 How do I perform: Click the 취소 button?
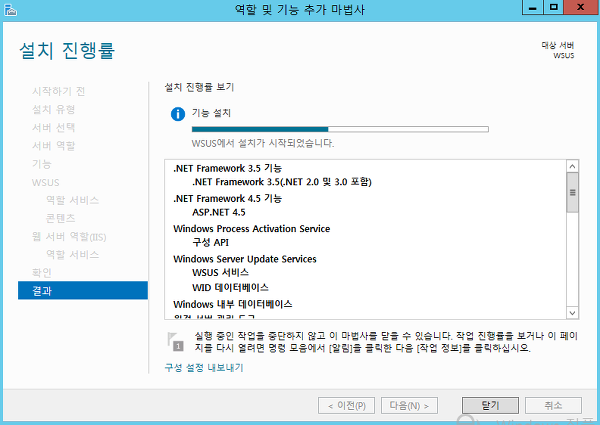coord(553,405)
